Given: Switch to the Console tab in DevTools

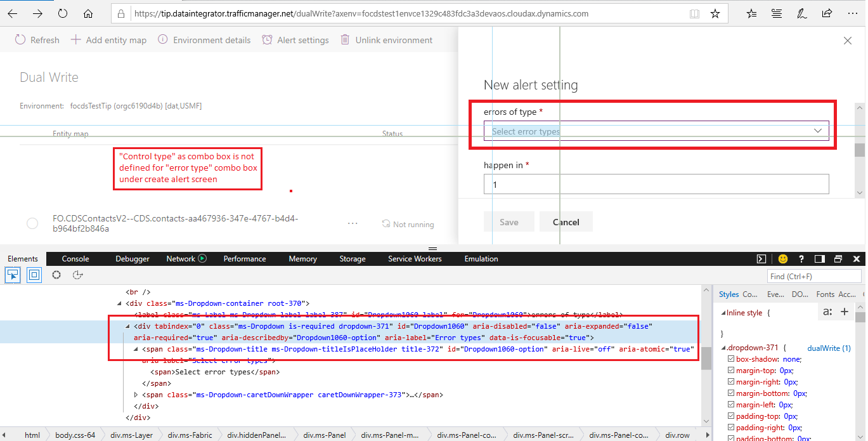Looking at the screenshot, I should 75,258.
